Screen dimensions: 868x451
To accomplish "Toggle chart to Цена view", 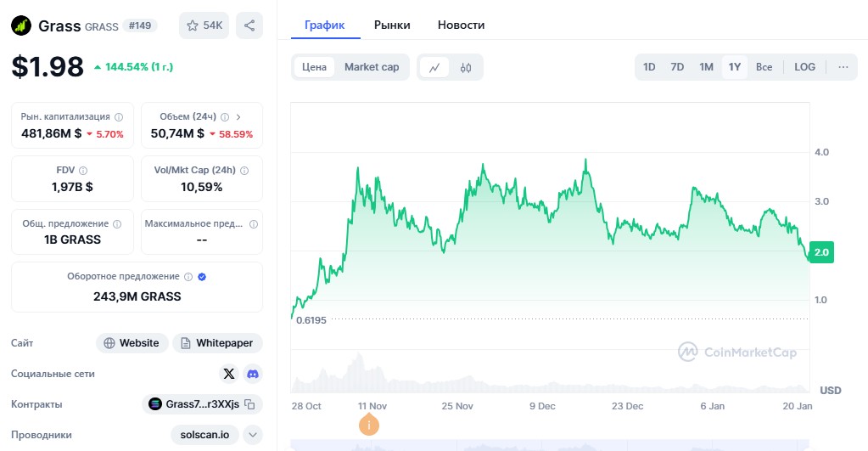I will [314, 67].
